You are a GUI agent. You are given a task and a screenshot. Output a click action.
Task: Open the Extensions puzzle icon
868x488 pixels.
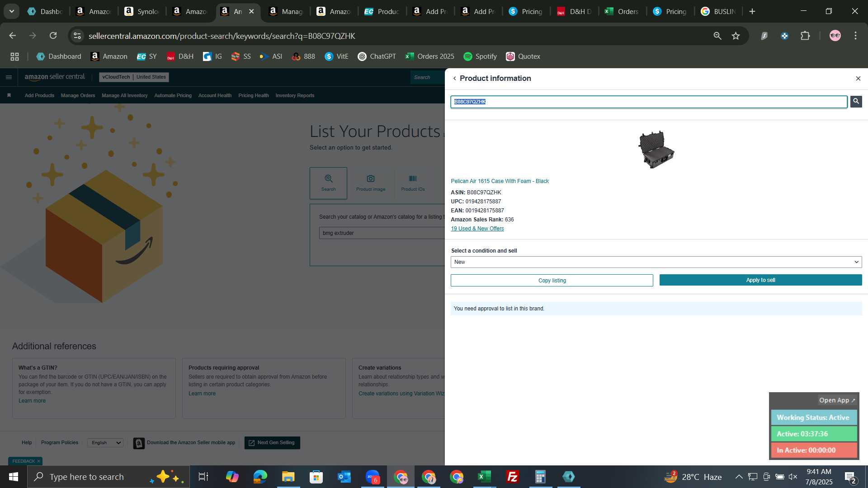click(x=805, y=36)
